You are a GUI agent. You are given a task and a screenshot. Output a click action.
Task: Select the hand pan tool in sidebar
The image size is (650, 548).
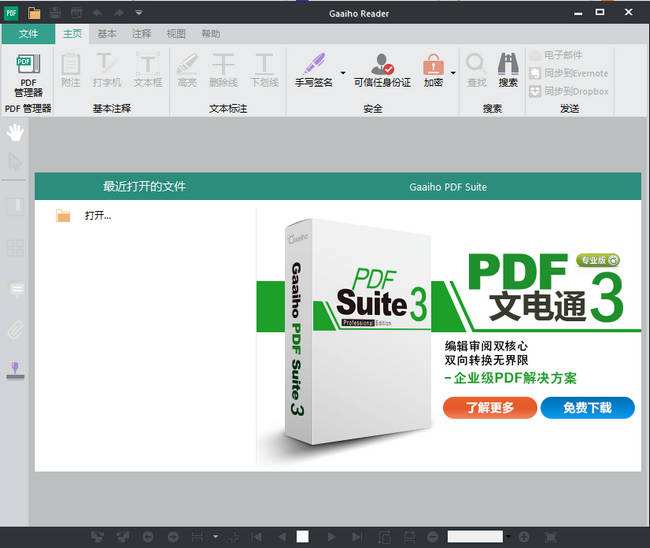tap(15, 133)
